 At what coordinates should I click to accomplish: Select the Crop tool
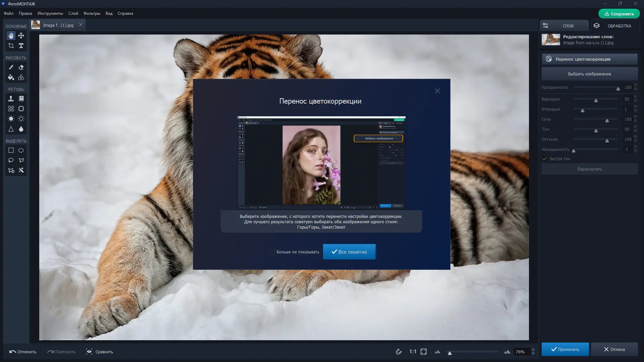click(x=11, y=46)
